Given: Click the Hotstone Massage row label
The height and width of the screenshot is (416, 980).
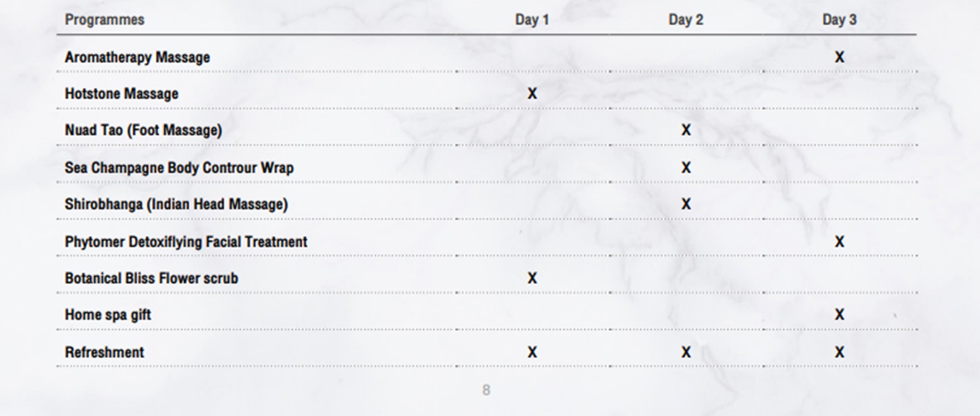Looking at the screenshot, I should pos(122,93).
